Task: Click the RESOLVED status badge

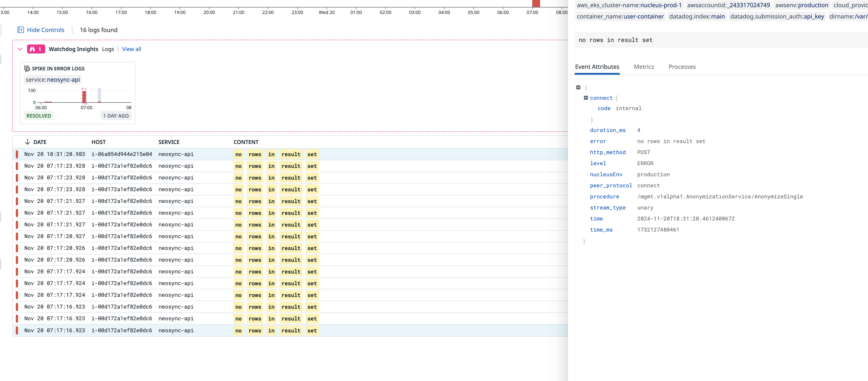Action: click(x=39, y=116)
